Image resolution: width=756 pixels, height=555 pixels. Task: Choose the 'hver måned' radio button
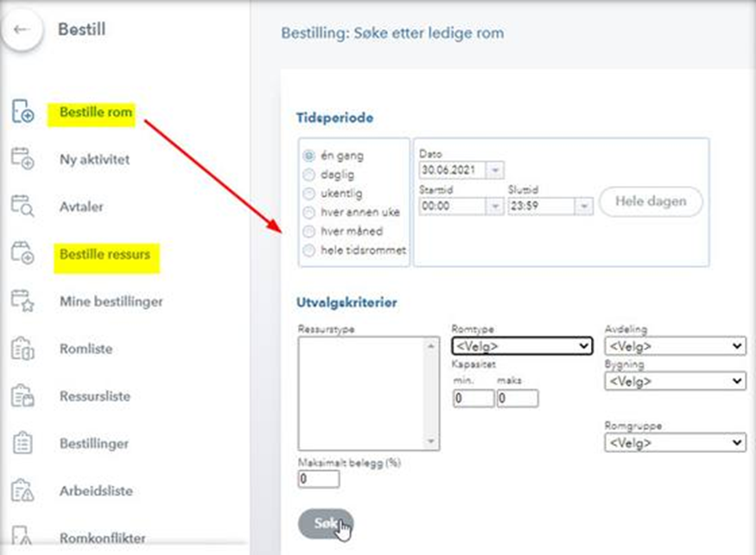[x=309, y=232]
